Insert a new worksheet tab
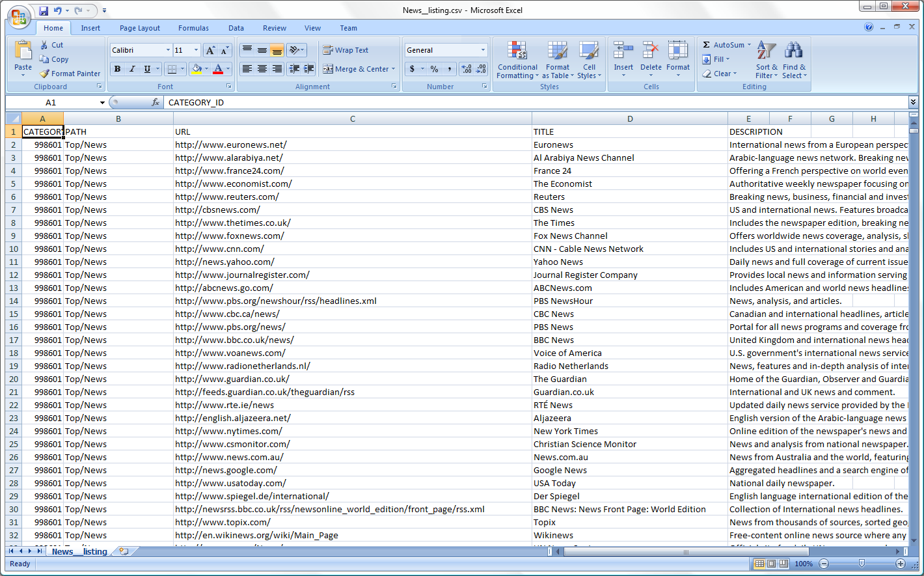The width and height of the screenshot is (924, 576). point(124,551)
